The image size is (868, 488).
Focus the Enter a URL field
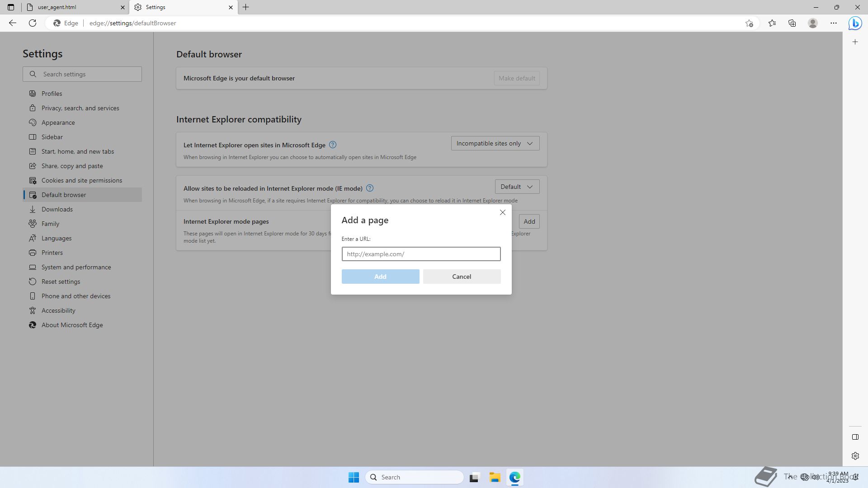click(x=421, y=254)
